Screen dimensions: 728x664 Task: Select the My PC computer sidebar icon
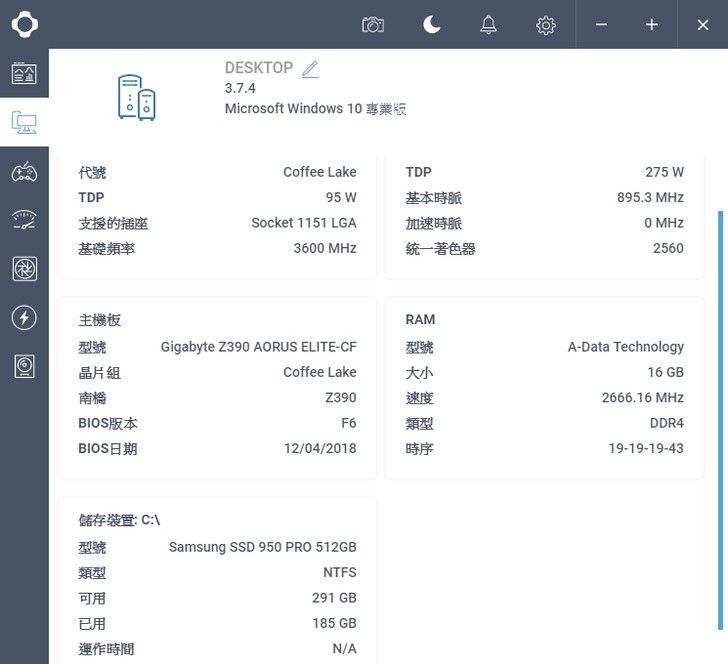point(24,123)
